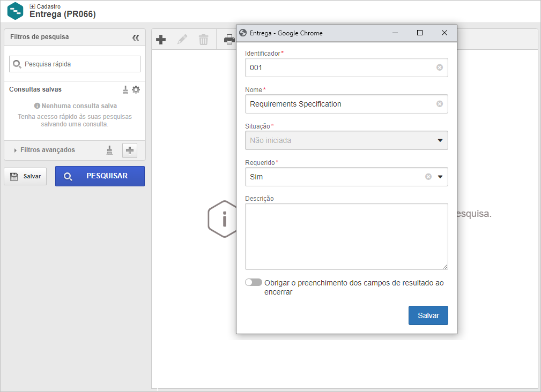
Task: Click the blue Salvar button in dialog
Action: pyautogui.click(x=428, y=315)
